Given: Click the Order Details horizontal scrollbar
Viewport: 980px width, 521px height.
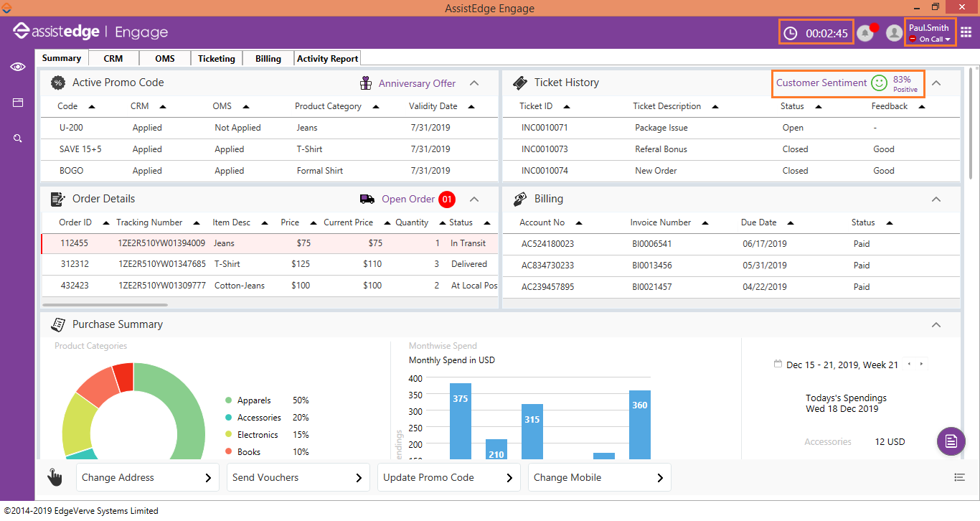Looking at the screenshot, I should click(x=105, y=305).
